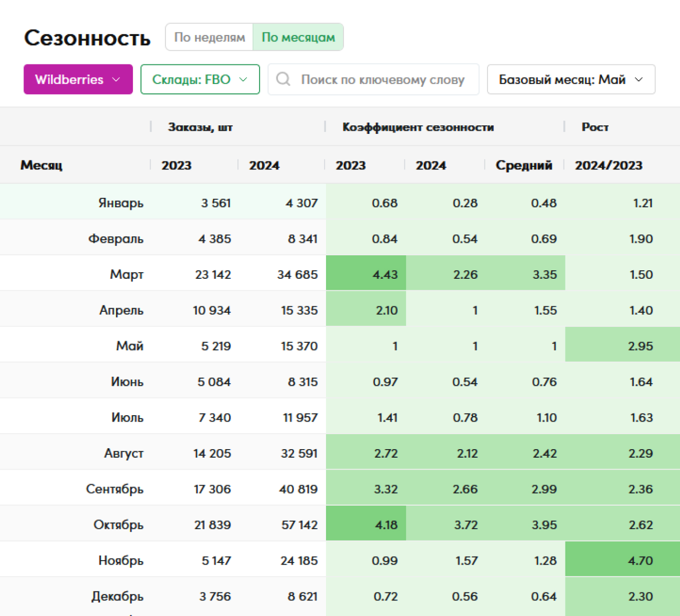This screenshot has width=680, height=616.
Task: Select the Декабрь row label
Action: tap(117, 596)
